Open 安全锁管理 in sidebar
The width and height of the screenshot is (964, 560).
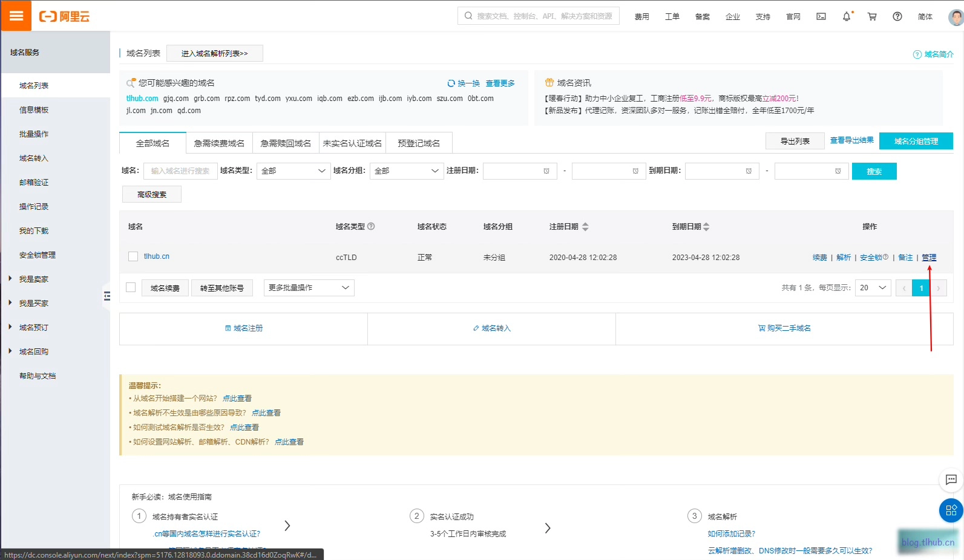pyautogui.click(x=38, y=255)
